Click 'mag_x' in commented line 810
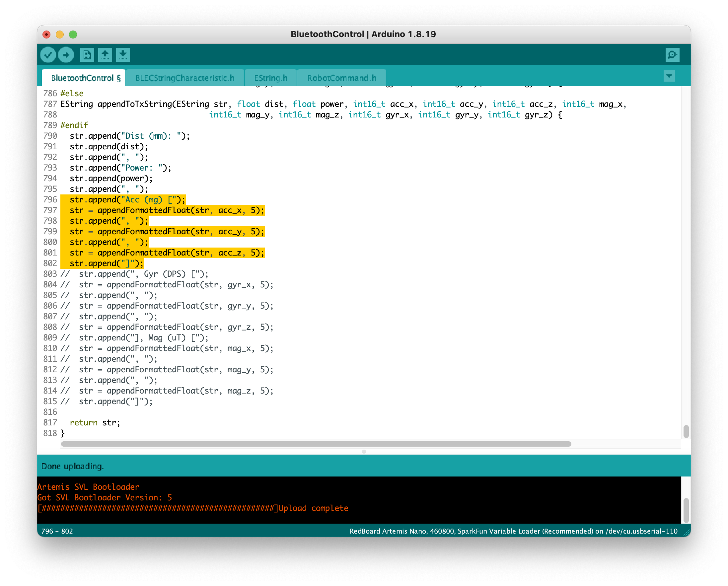This screenshot has width=728, height=586. [239, 348]
